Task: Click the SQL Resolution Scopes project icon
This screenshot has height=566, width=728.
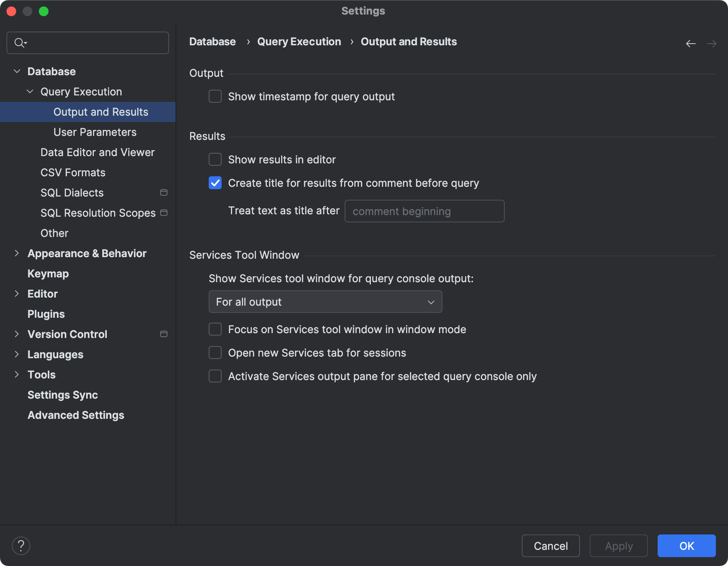Action: point(164,213)
